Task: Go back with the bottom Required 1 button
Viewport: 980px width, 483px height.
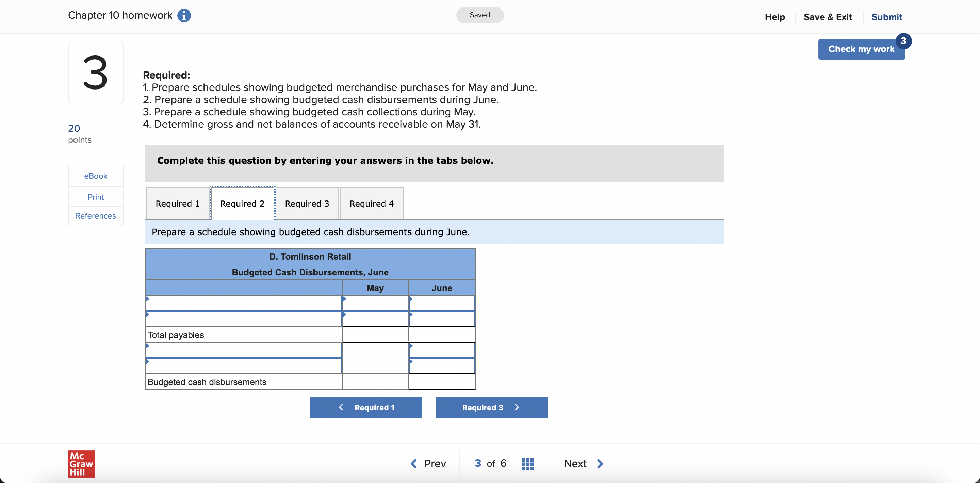Action: point(365,408)
